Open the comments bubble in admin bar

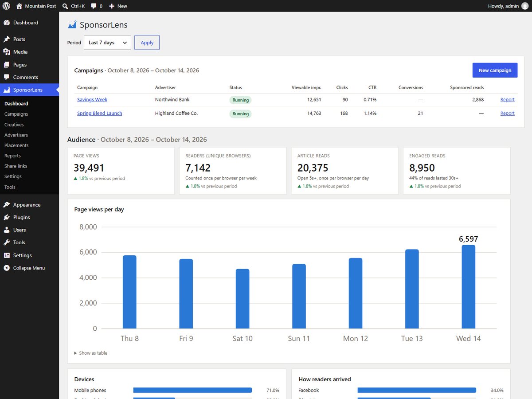click(x=94, y=6)
